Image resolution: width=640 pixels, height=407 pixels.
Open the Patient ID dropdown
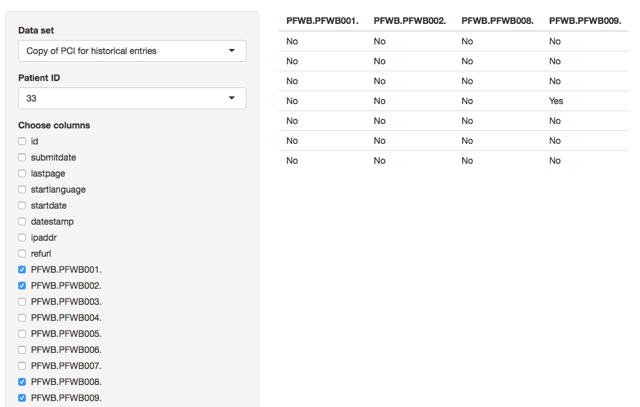132,99
